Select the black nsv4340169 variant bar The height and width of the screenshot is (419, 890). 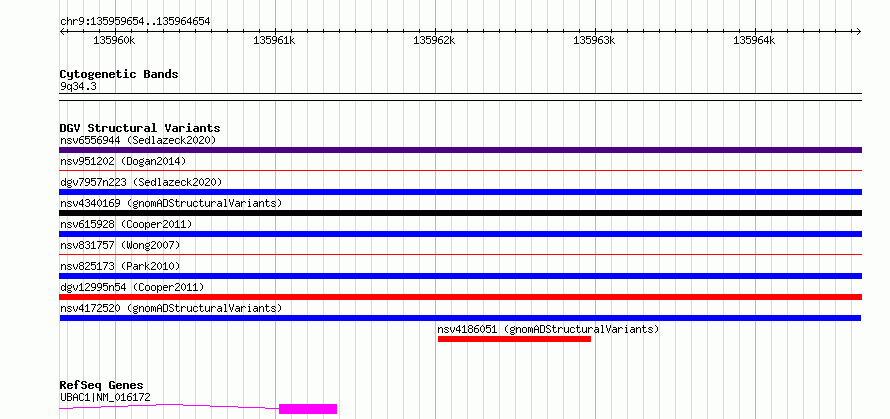[460, 213]
